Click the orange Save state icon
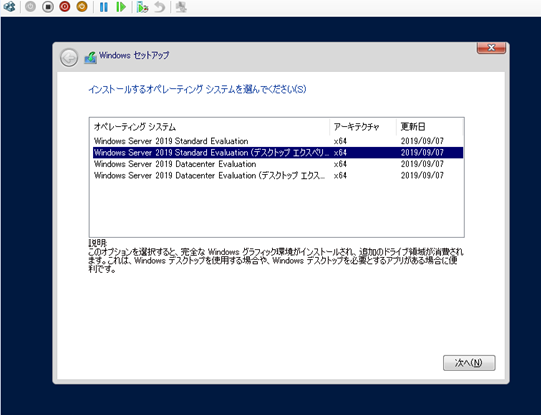 [82, 7]
